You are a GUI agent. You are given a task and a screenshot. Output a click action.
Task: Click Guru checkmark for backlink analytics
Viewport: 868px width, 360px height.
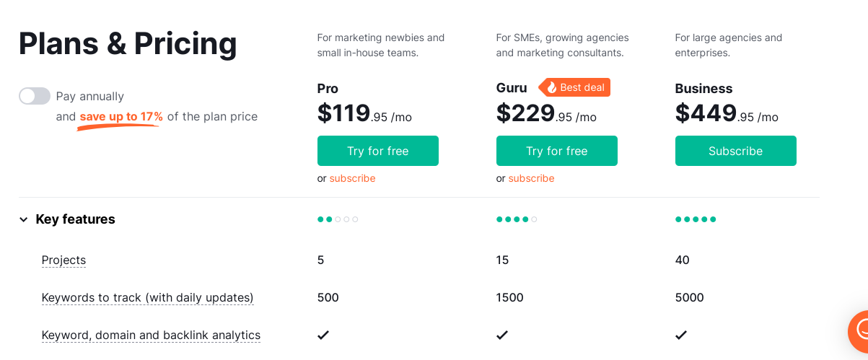pyautogui.click(x=502, y=335)
